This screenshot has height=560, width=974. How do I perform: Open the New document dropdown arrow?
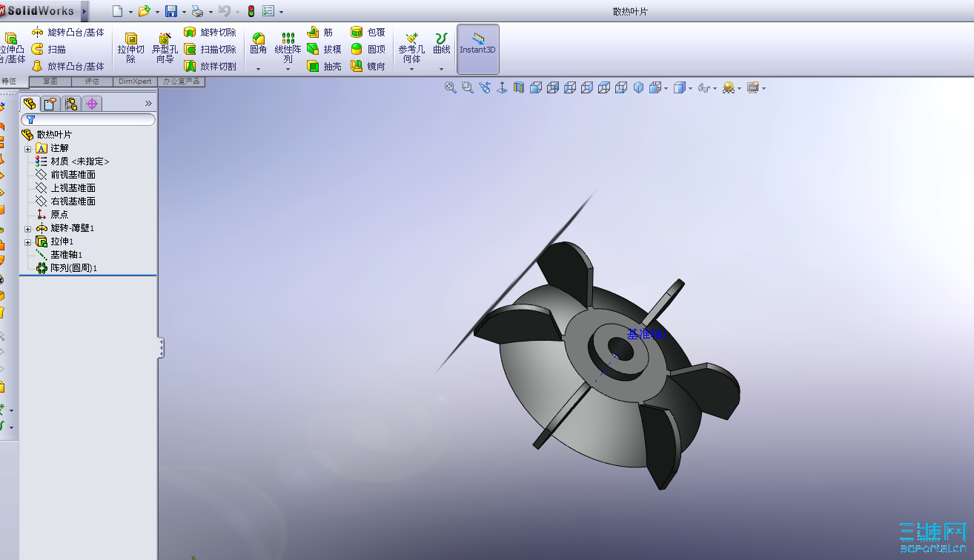coord(130,12)
